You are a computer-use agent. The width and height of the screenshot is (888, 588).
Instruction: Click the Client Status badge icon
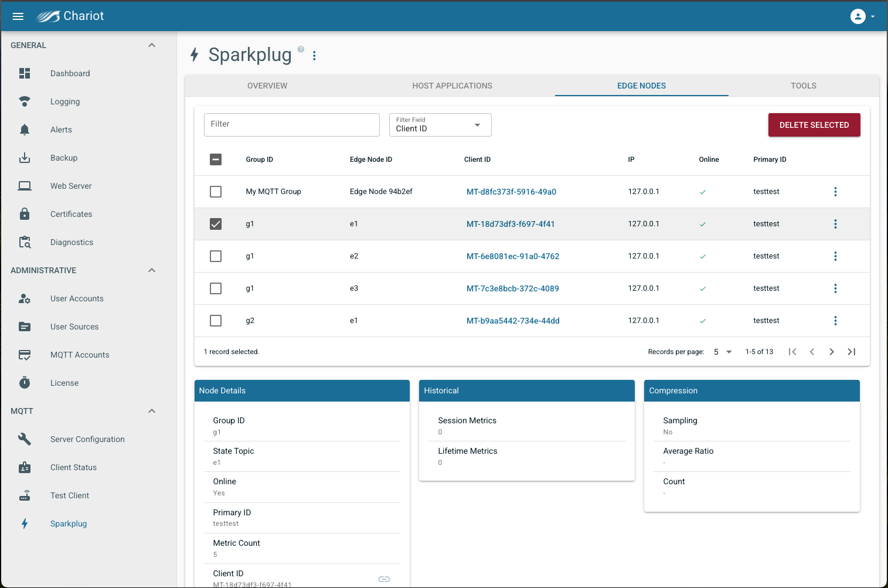tap(25, 467)
